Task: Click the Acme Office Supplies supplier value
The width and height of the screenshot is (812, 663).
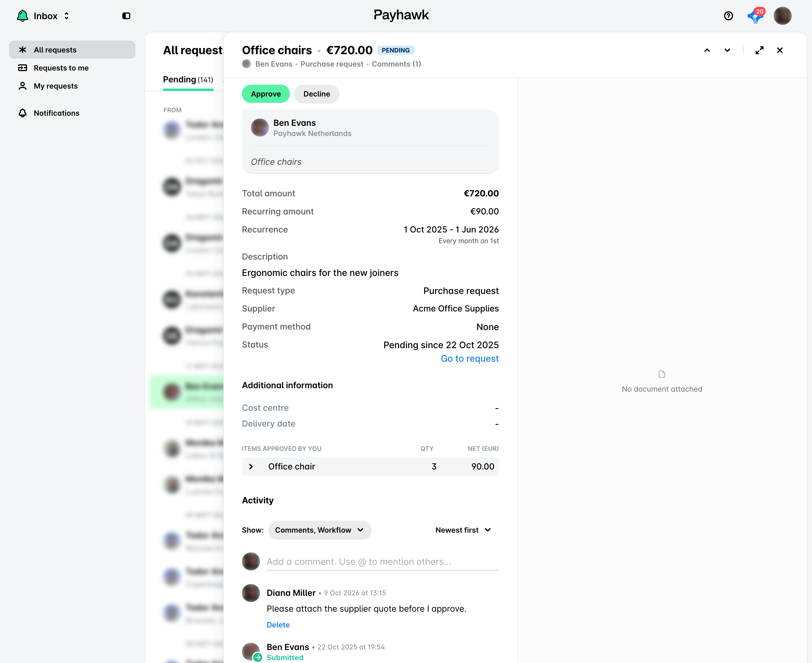Action: [456, 309]
